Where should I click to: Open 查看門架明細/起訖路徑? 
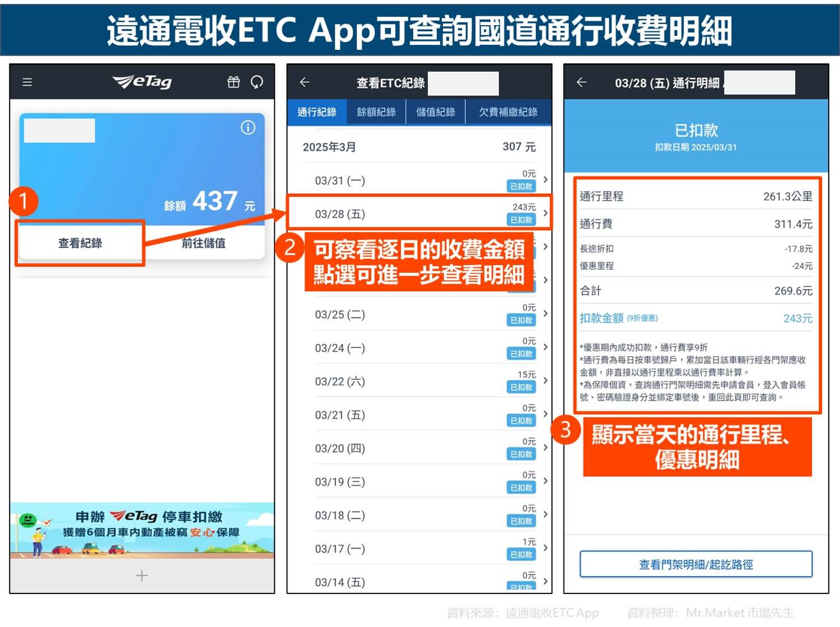[x=696, y=564]
